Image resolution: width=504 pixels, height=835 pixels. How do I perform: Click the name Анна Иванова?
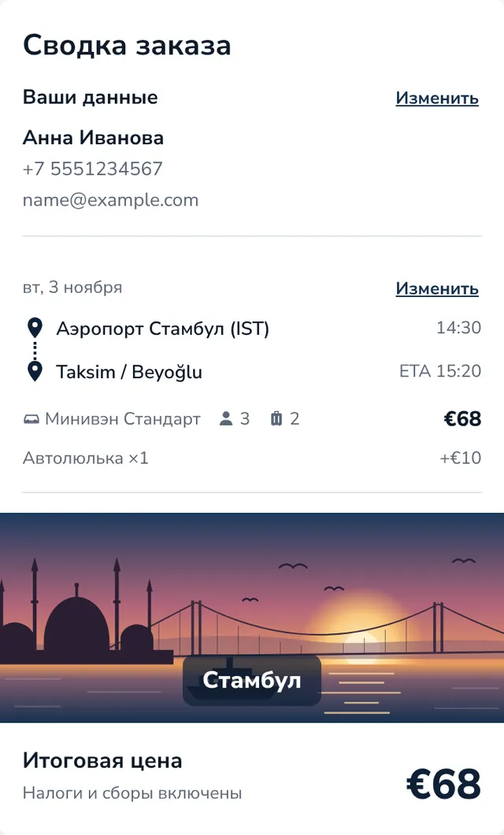[93, 138]
